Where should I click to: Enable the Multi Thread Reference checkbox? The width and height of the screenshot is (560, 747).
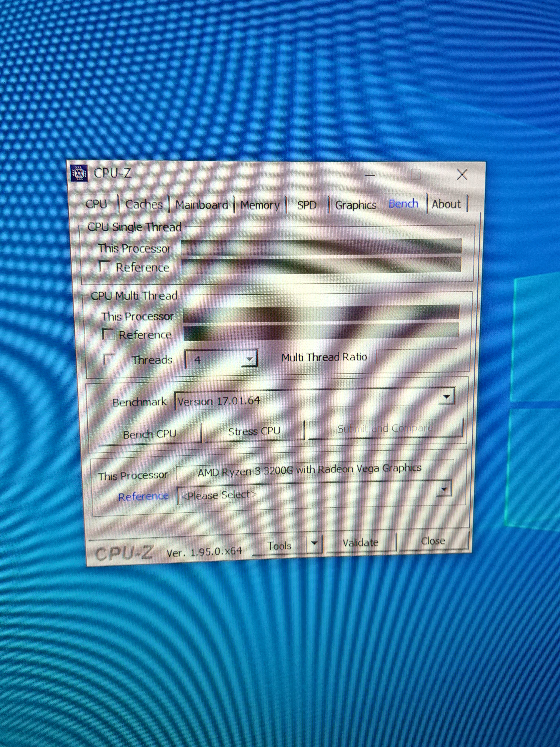coord(108,334)
